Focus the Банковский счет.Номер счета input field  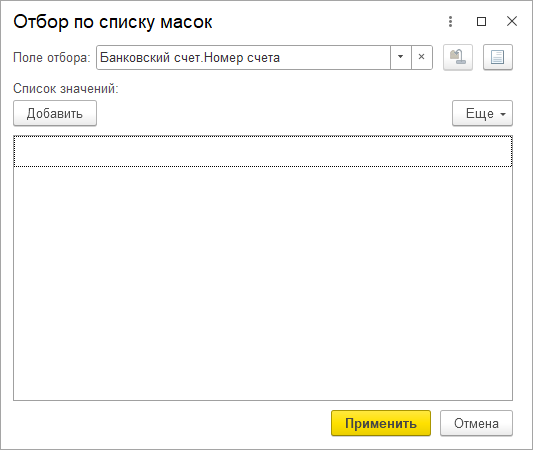(x=243, y=57)
